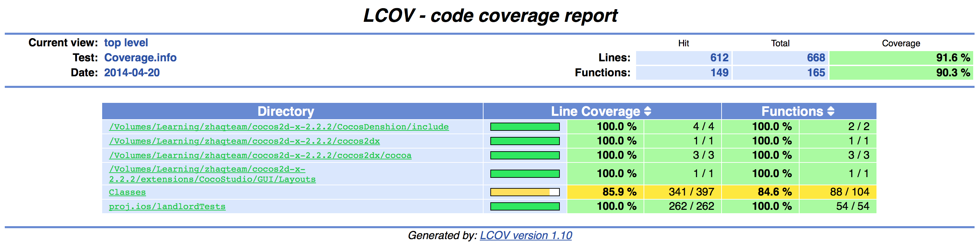This screenshot has width=980, height=250.
Task: Click the 'LCOV - code coverage report' title
Action: (x=490, y=16)
